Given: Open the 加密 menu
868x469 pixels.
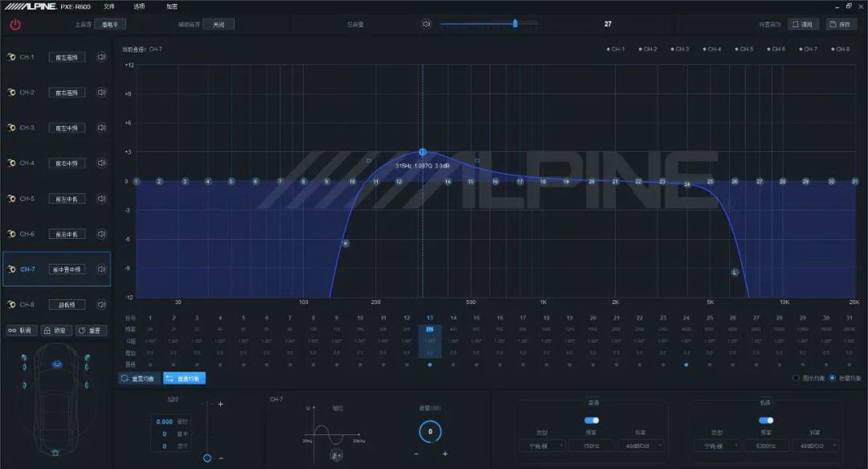Looking at the screenshot, I should pos(172,6).
